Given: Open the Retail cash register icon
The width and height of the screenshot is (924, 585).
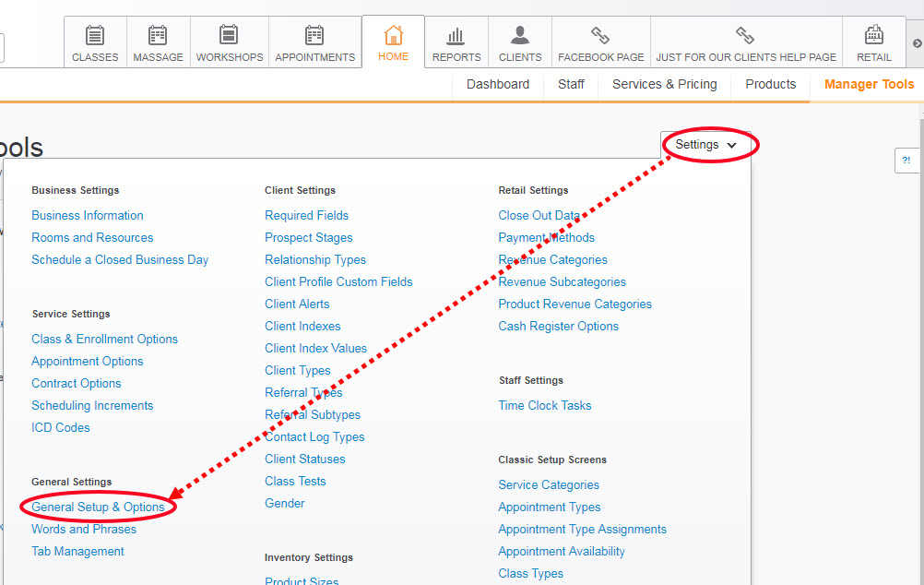Looking at the screenshot, I should coord(874,35).
